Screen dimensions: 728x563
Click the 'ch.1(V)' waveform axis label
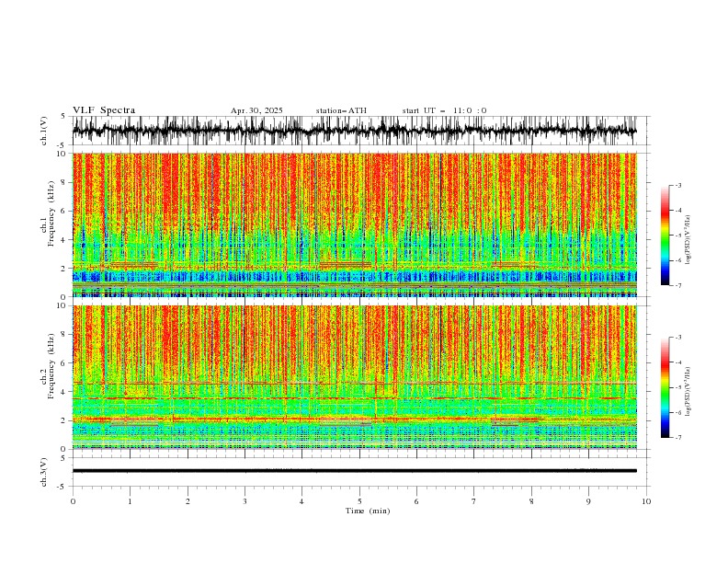coord(44,131)
